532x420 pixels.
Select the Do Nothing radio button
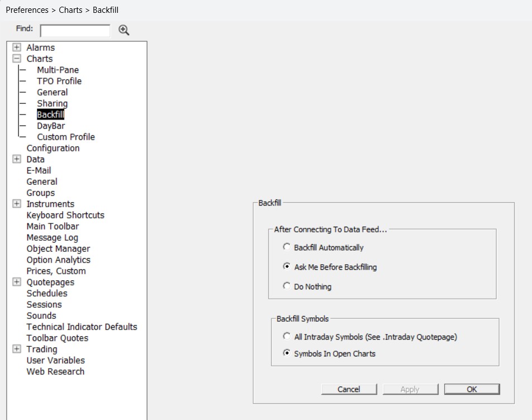pos(287,287)
